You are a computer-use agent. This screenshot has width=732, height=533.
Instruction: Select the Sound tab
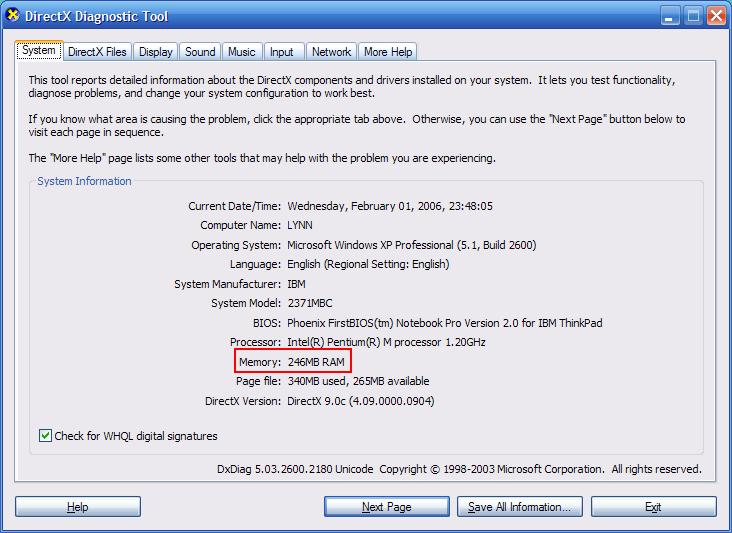200,52
